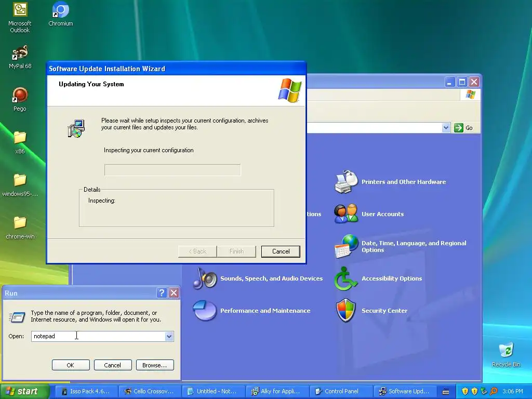This screenshot has width=532, height=399.
Task: Switch to Untitled - Notepad taskbar item
Action: click(214, 391)
